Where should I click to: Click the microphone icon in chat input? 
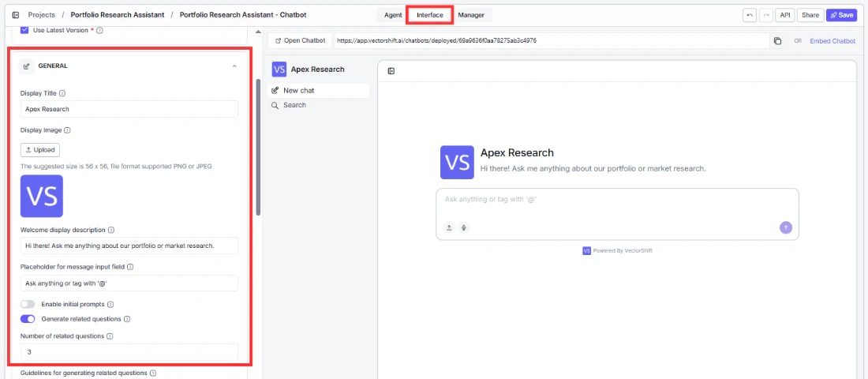click(463, 227)
